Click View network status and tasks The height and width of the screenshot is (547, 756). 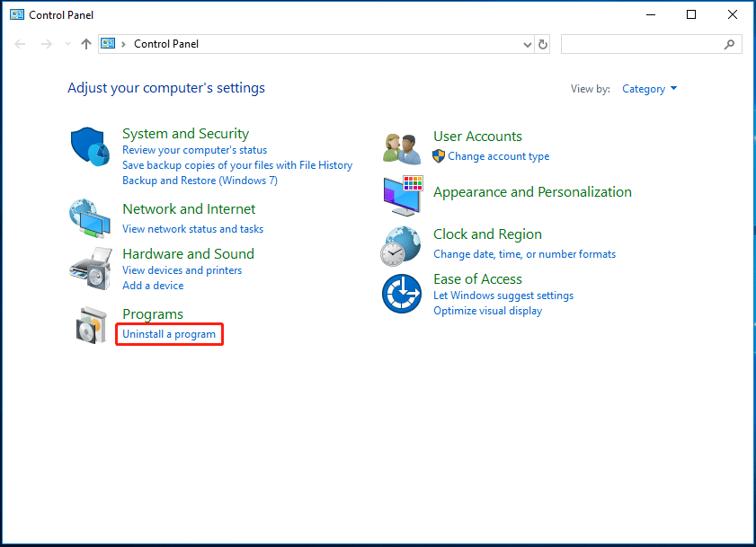pos(192,229)
